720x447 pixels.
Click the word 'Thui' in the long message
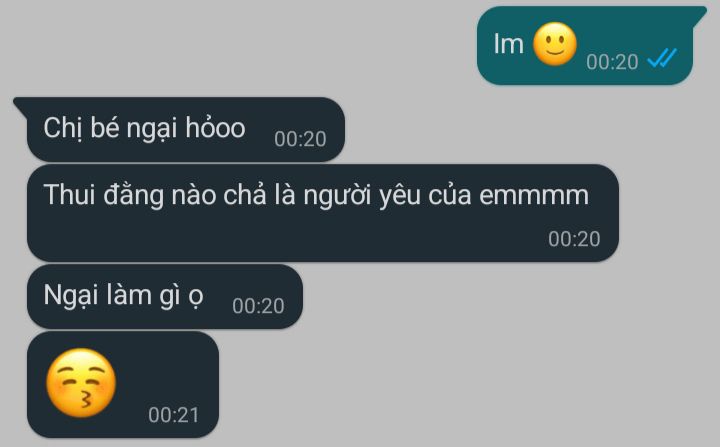coord(70,194)
